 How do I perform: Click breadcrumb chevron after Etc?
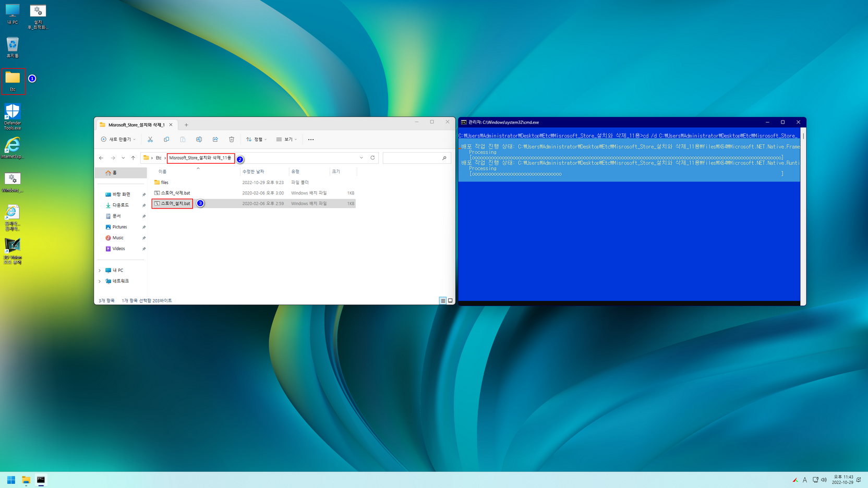point(165,158)
